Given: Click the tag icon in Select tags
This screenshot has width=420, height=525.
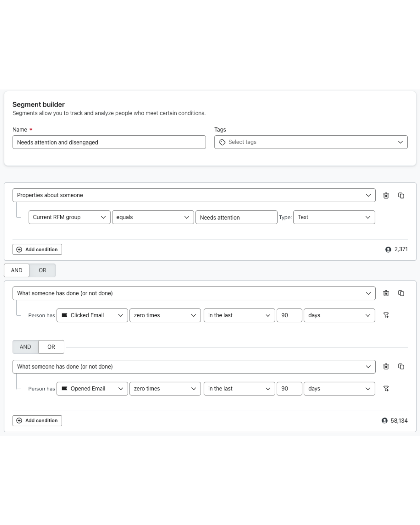Looking at the screenshot, I should coord(222,142).
